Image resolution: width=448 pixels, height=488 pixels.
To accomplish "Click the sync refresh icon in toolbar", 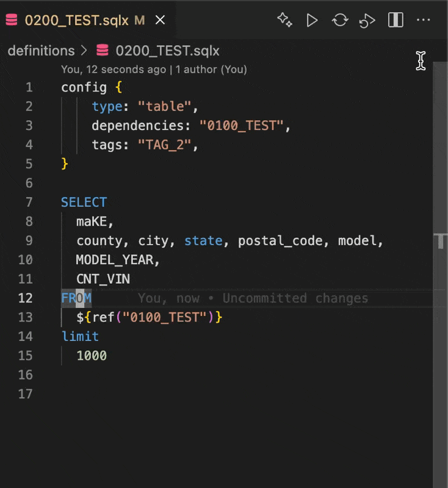I will [339, 21].
